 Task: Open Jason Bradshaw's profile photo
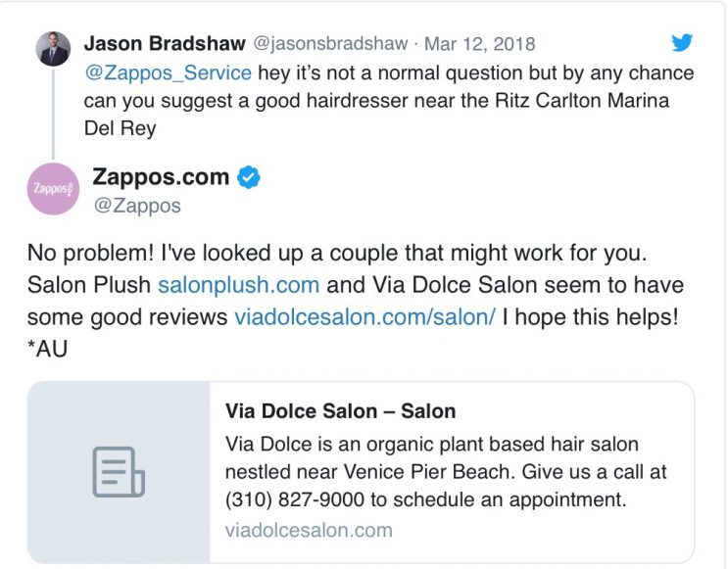(53, 49)
